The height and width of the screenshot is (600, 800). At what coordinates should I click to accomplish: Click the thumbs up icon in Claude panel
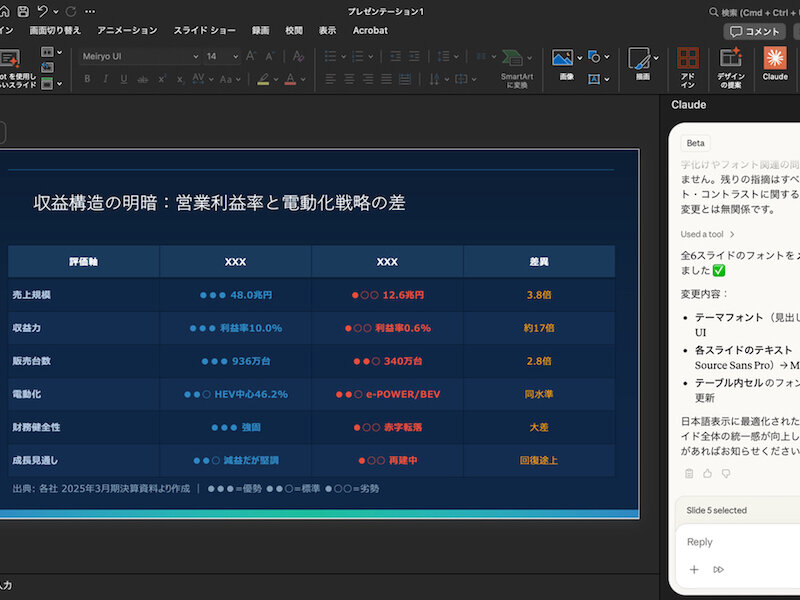(707, 473)
